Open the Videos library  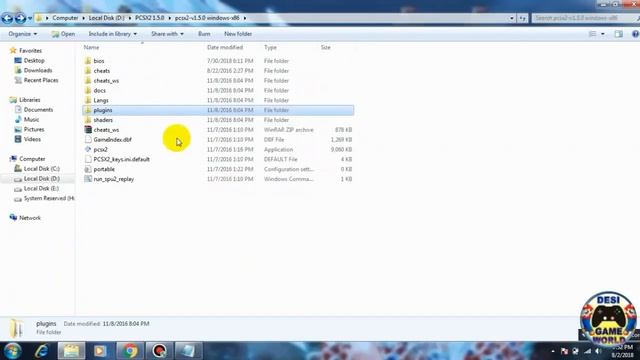[32, 139]
